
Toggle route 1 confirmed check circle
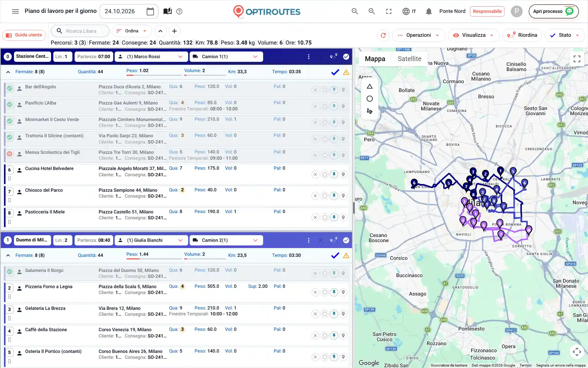click(x=346, y=240)
